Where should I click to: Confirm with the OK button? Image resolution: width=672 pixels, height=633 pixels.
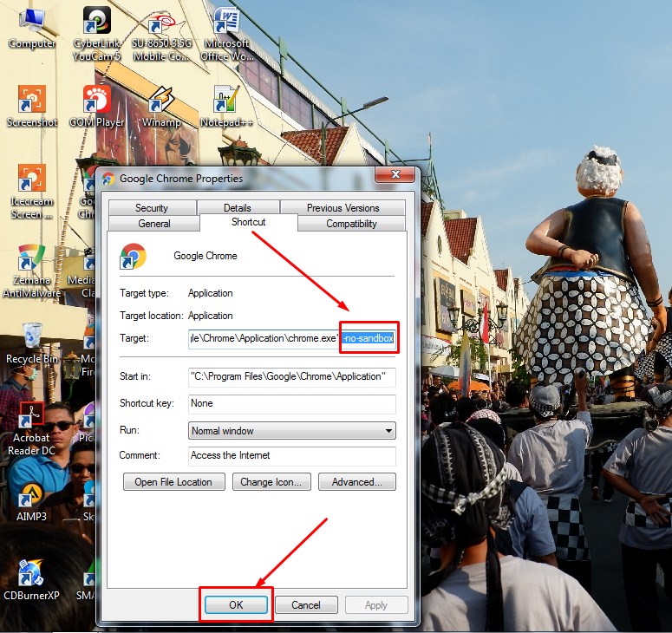(236, 605)
